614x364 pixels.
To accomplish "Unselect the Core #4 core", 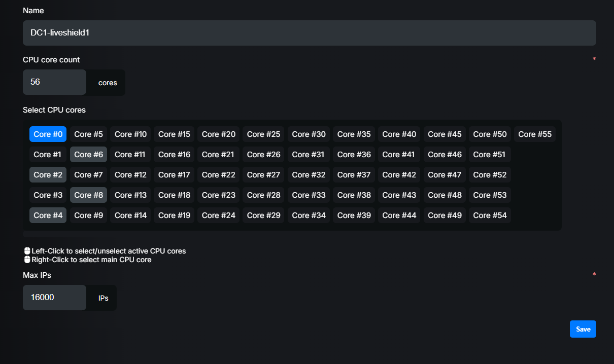I will (48, 215).
